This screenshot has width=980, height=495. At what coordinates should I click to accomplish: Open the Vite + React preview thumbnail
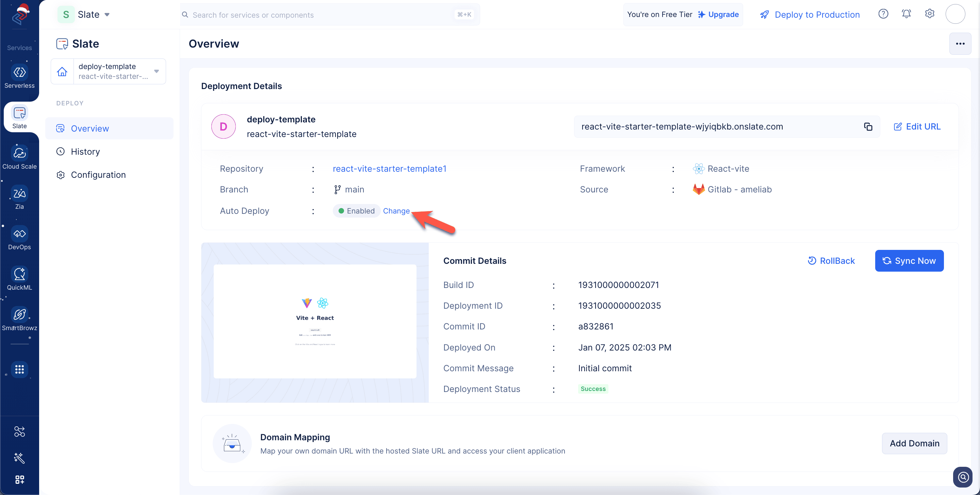[x=315, y=321]
